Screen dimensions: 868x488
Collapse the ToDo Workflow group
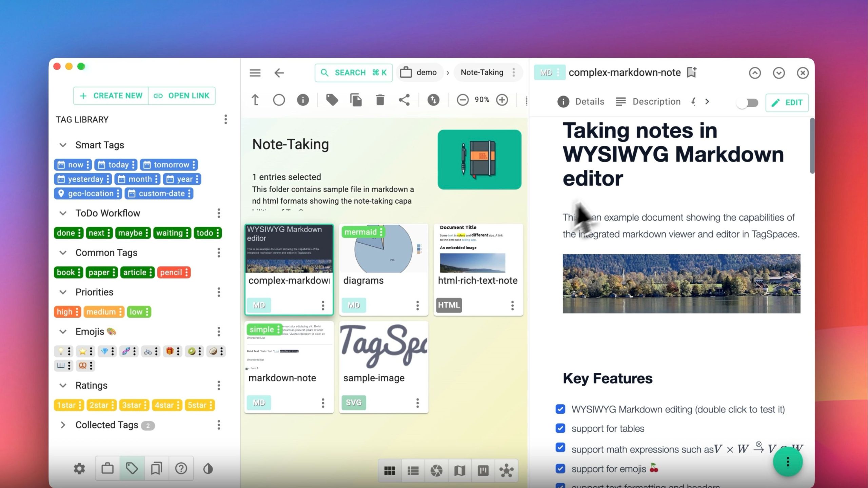[63, 213]
